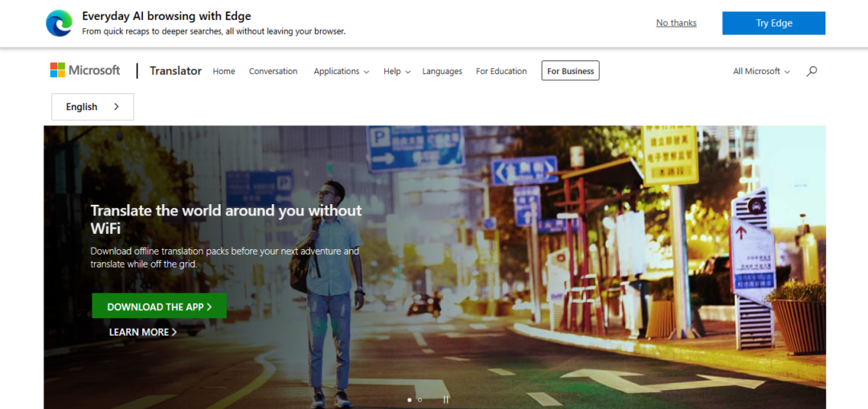Open the Conversation nav item

click(273, 72)
